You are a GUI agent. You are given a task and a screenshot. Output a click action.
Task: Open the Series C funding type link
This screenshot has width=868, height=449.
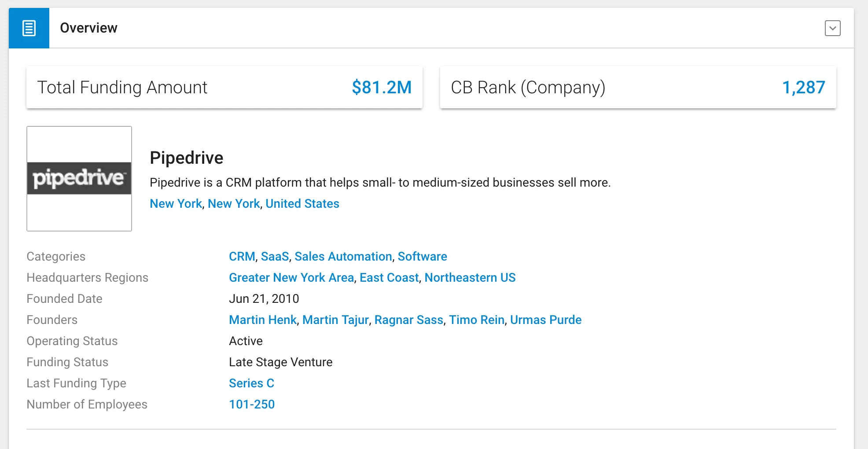click(251, 383)
